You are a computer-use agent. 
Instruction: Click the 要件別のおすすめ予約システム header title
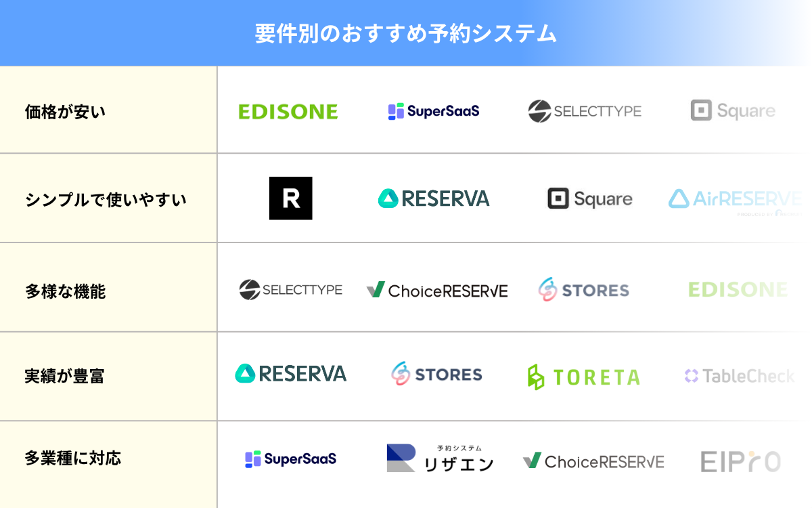coord(406,33)
